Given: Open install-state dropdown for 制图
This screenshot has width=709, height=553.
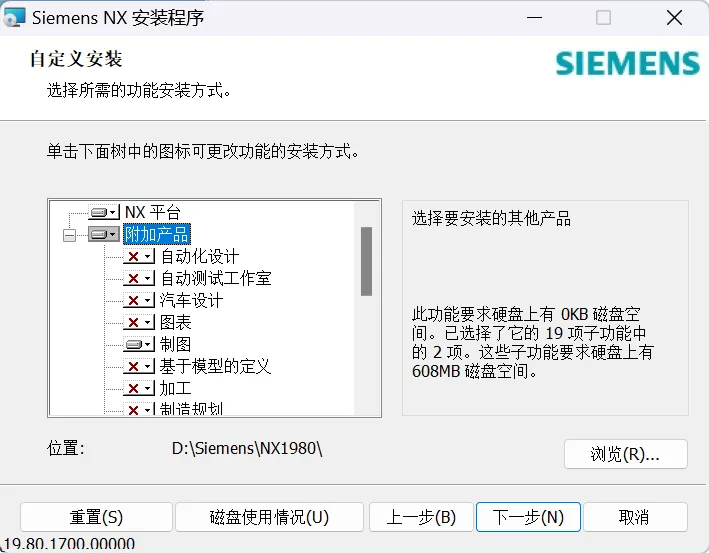Looking at the screenshot, I should (139, 345).
